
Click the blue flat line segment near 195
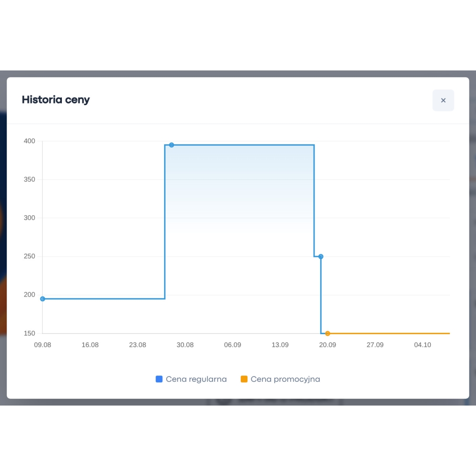103,299
